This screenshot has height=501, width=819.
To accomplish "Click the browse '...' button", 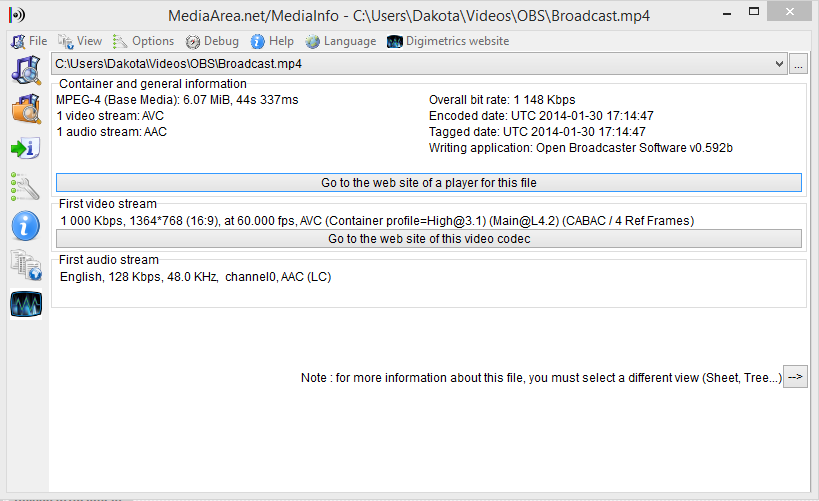I will coord(798,64).
